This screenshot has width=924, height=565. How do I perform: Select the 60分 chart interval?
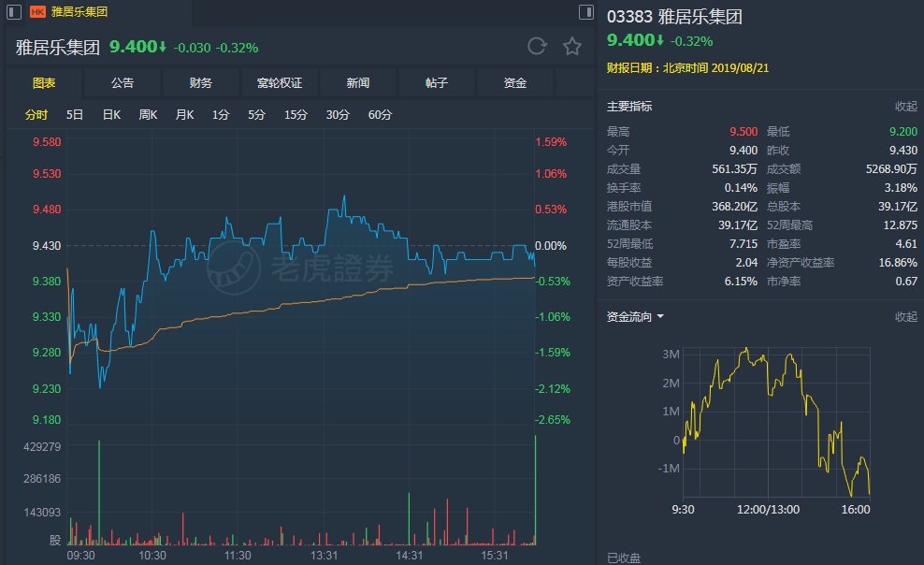[x=380, y=115]
